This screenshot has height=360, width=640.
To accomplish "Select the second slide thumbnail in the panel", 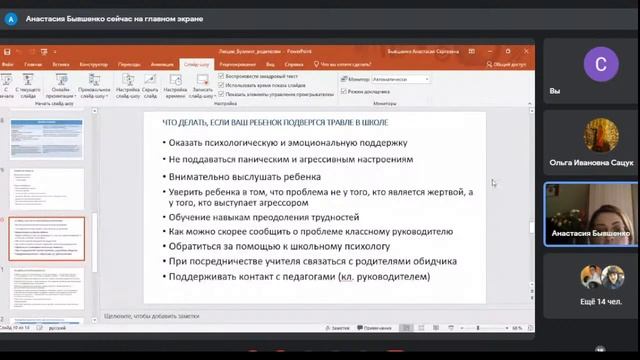I will [47, 189].
